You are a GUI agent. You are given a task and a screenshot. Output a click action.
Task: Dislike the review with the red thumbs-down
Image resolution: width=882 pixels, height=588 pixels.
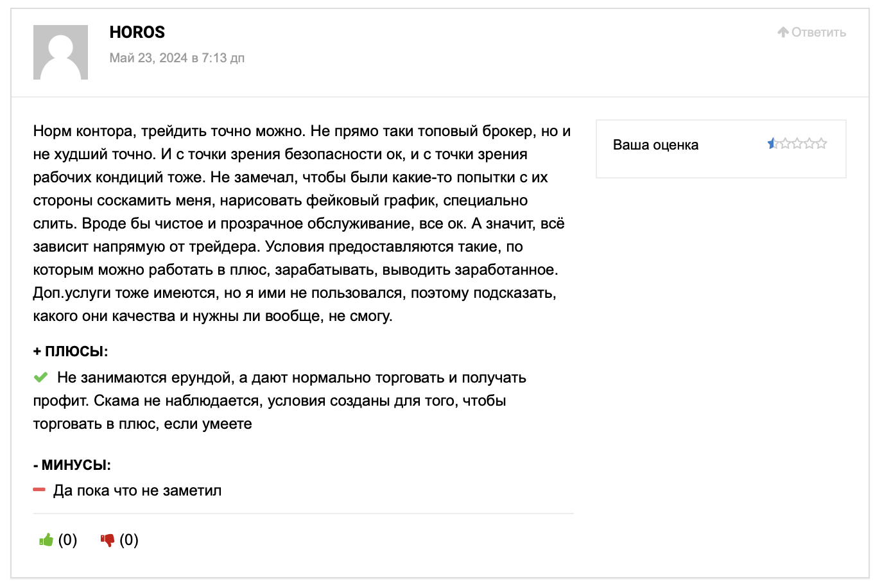coord(107,540)
